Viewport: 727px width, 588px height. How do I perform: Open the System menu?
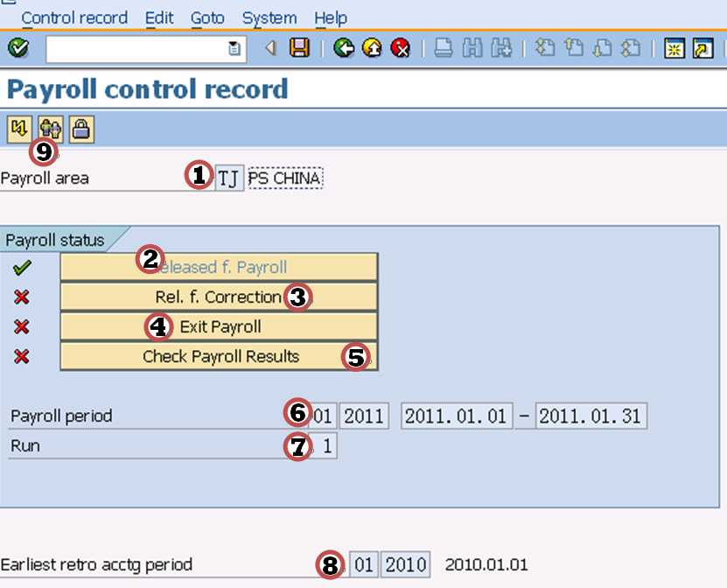(269, 18)
